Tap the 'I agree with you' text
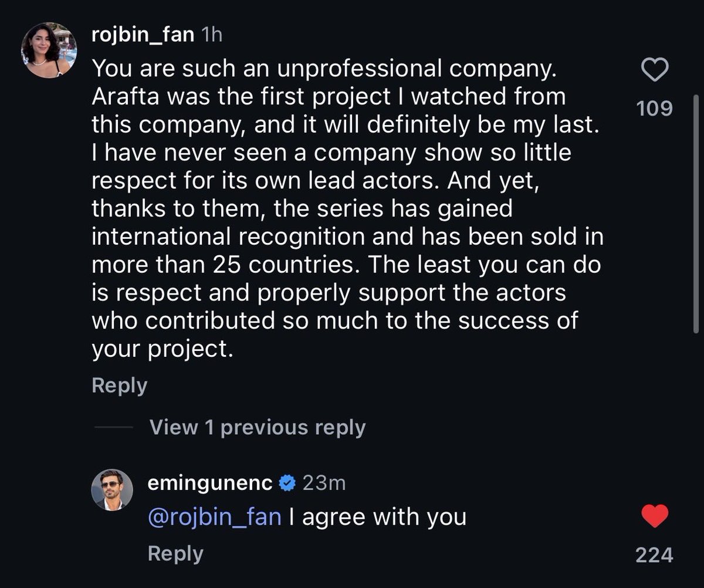This screenshot has width=704, height=588. pos(378,518)
